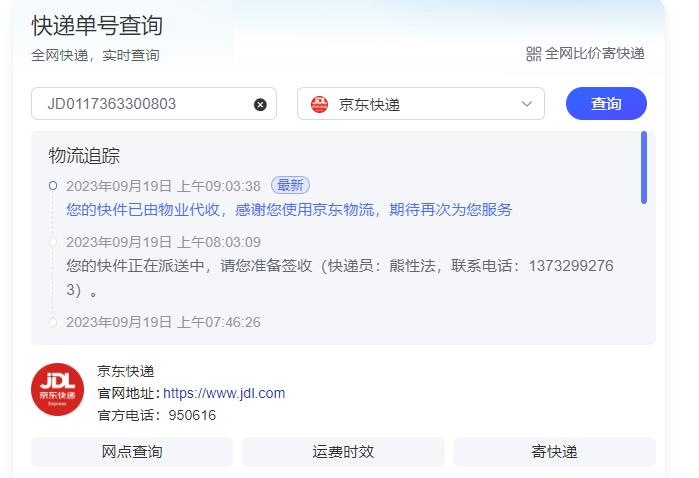Open the https://www.jdl.com official link

pos(224,393)
